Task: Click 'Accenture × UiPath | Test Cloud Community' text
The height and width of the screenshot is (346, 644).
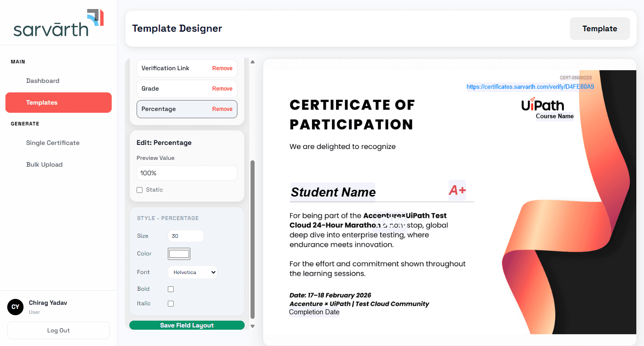Action: coord(360,304)
